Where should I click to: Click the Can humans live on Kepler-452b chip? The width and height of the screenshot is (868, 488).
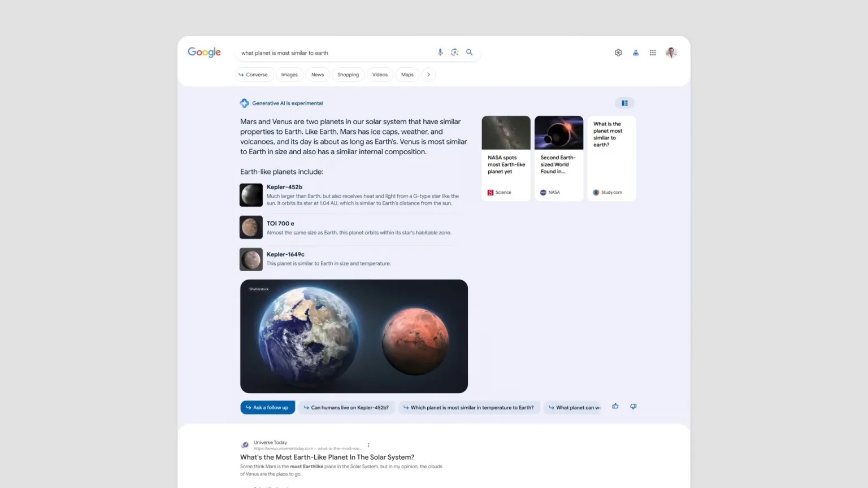pos(346,407)
